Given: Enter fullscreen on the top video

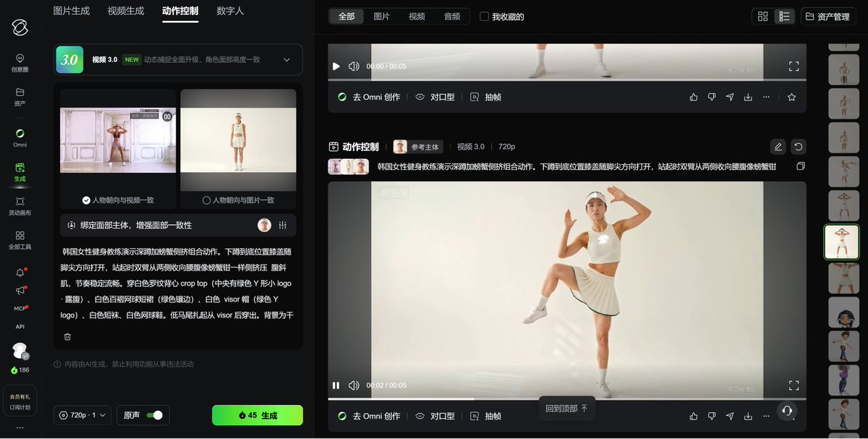Looking at the screenshot, I should (793, 66).
